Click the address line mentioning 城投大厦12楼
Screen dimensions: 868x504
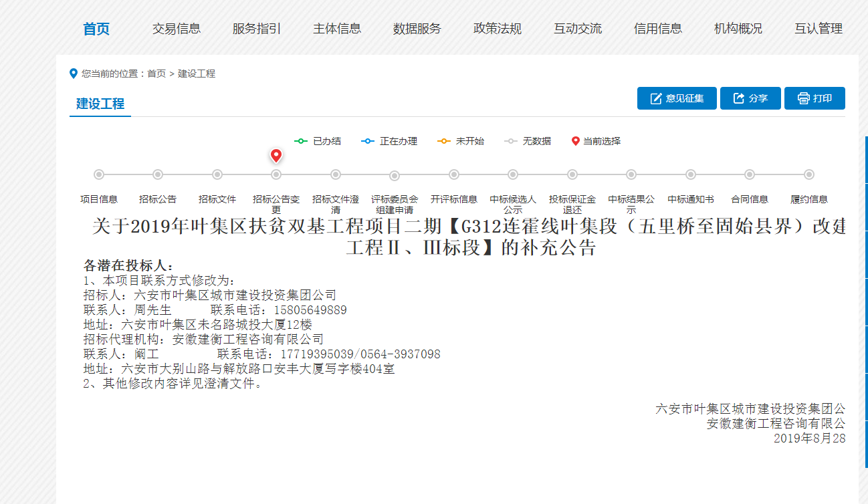[x=198, y=325]
